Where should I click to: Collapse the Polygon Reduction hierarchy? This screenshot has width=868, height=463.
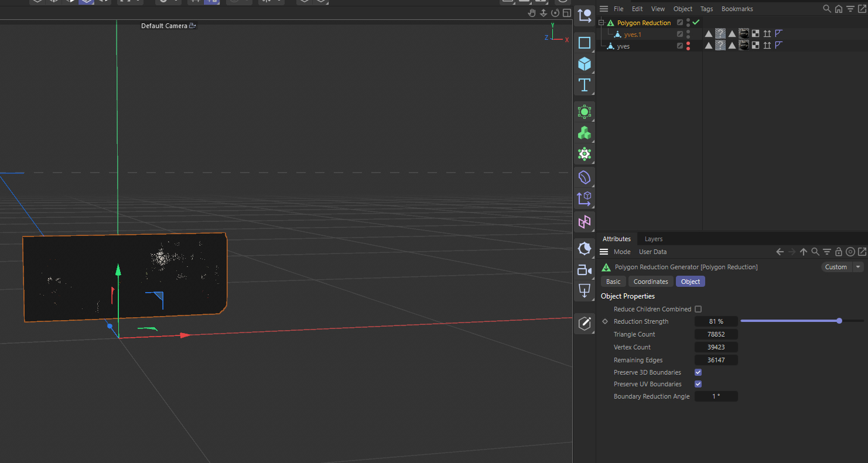click(x=601, y=22)
